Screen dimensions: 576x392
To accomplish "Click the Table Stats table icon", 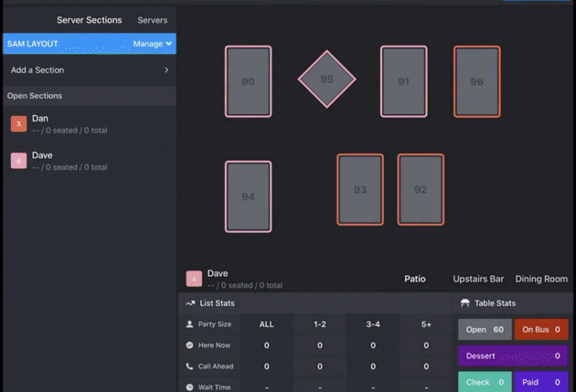I will (465, 302).
